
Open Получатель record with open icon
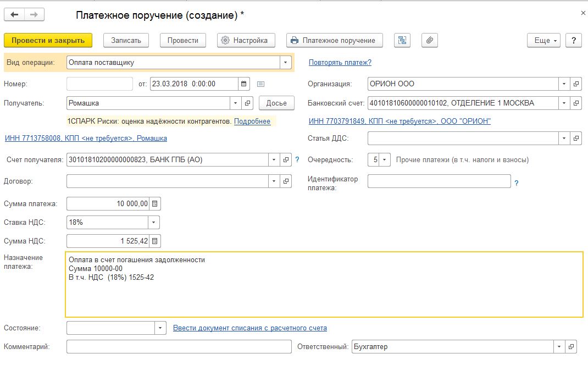(247, 103)
